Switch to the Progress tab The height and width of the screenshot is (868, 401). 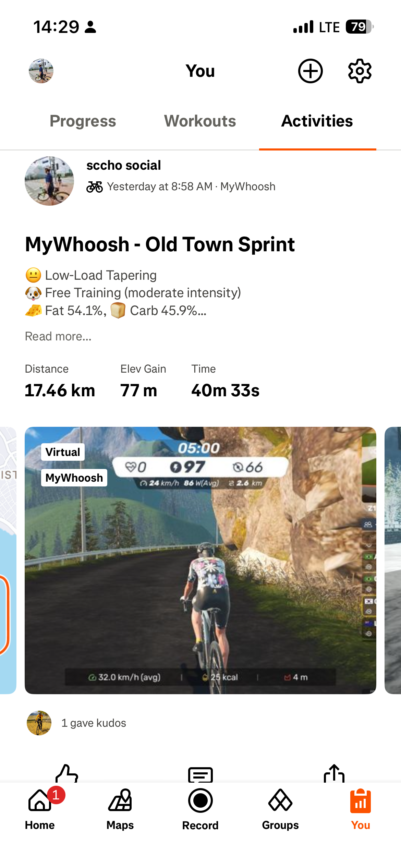83,121
